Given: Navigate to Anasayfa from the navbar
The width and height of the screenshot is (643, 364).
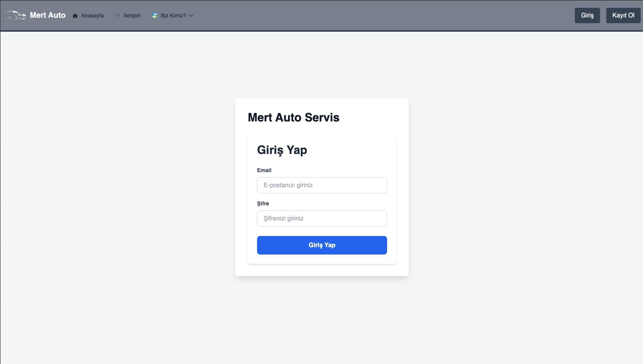Looking at the screenshot, I should (92, 15).
